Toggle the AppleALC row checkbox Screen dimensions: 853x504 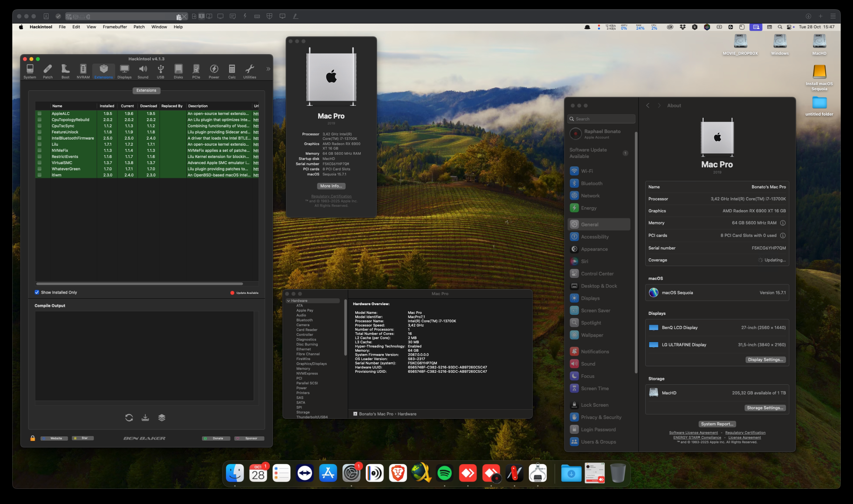tap(39, 114)
